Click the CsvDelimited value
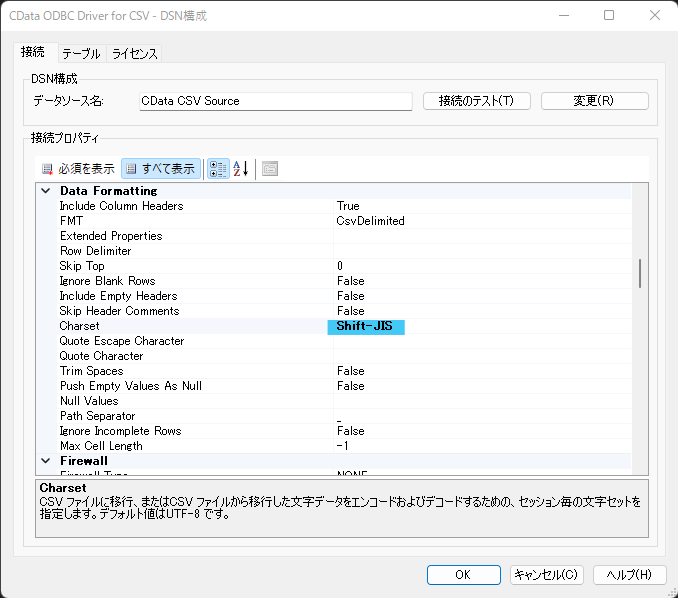Viewport: 678px width, 598px height. pos(371,221)
